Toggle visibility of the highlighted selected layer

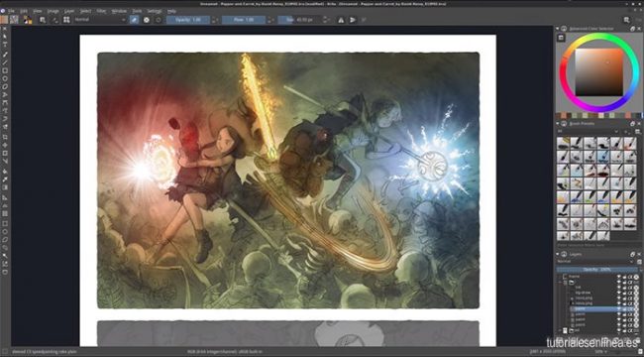[x=619, y=308]
